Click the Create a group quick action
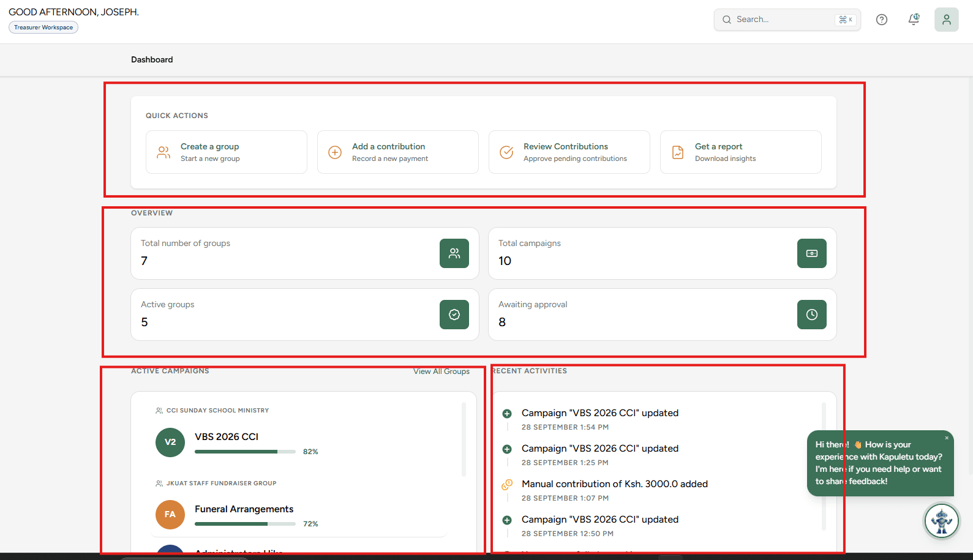The image size is (973, 560). pos(227,152)
